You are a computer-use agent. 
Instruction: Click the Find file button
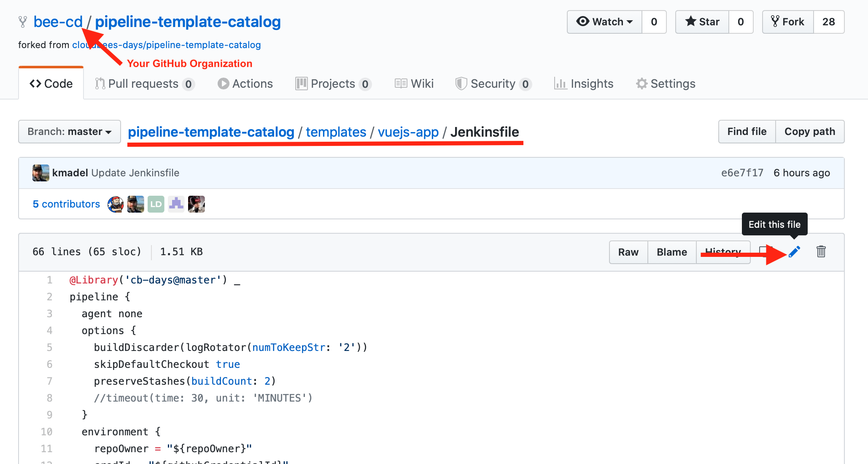(x=747, y=132)
